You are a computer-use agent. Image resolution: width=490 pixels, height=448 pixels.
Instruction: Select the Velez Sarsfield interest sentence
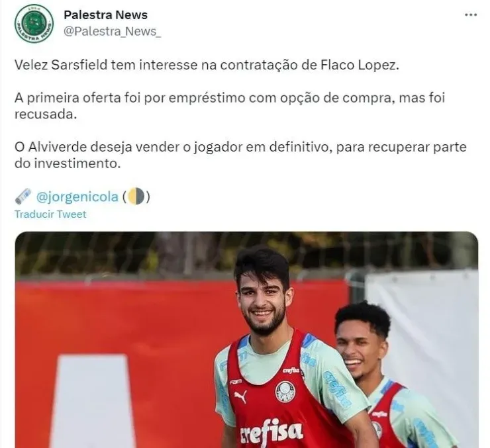(x=207, y=65)
